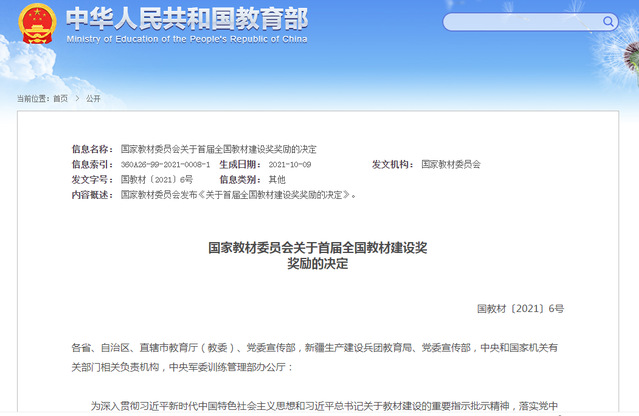Click the 发文字号 value 国教材〔2021〕6号
Screen dimensions: 639x416
pos(157,179)
